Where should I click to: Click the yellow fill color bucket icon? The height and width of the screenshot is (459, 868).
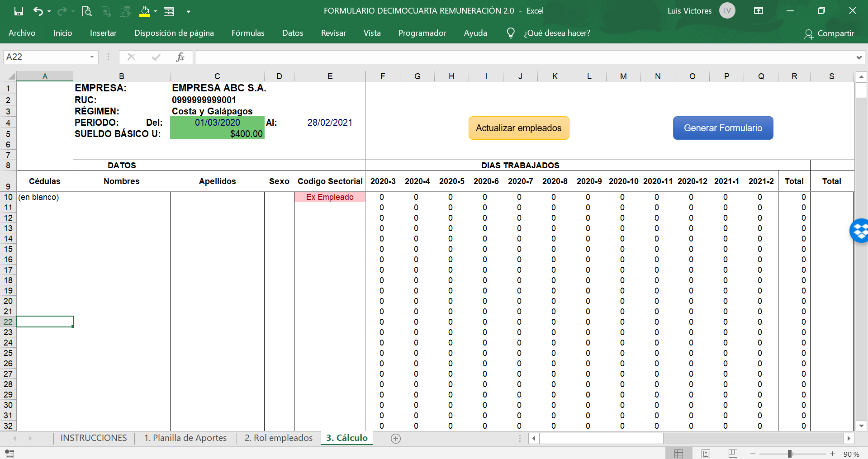144,11
